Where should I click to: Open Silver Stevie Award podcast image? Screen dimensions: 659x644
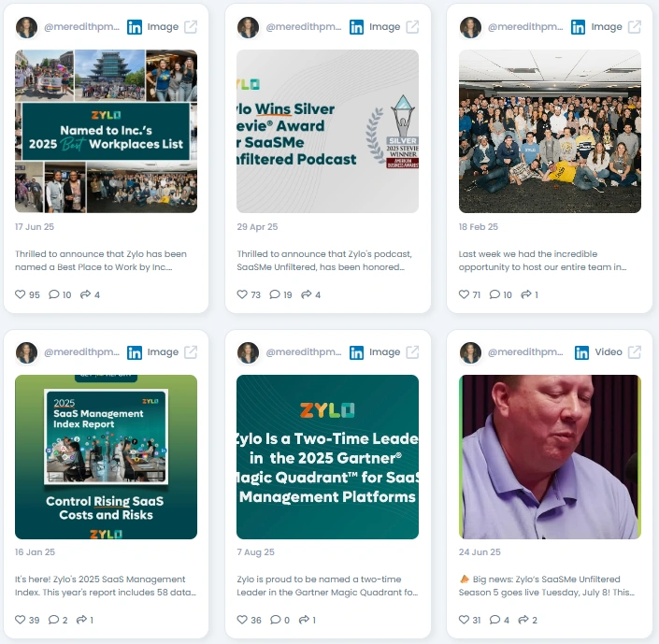click(327, 131)
